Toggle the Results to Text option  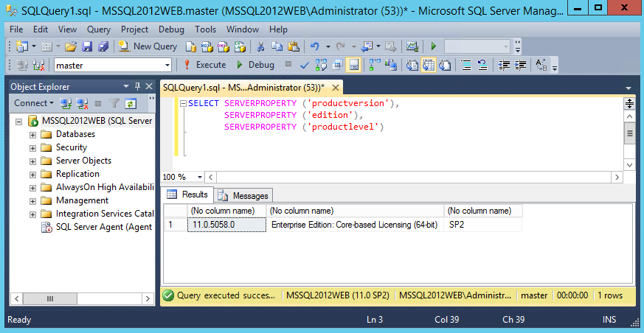pos(412,65)
